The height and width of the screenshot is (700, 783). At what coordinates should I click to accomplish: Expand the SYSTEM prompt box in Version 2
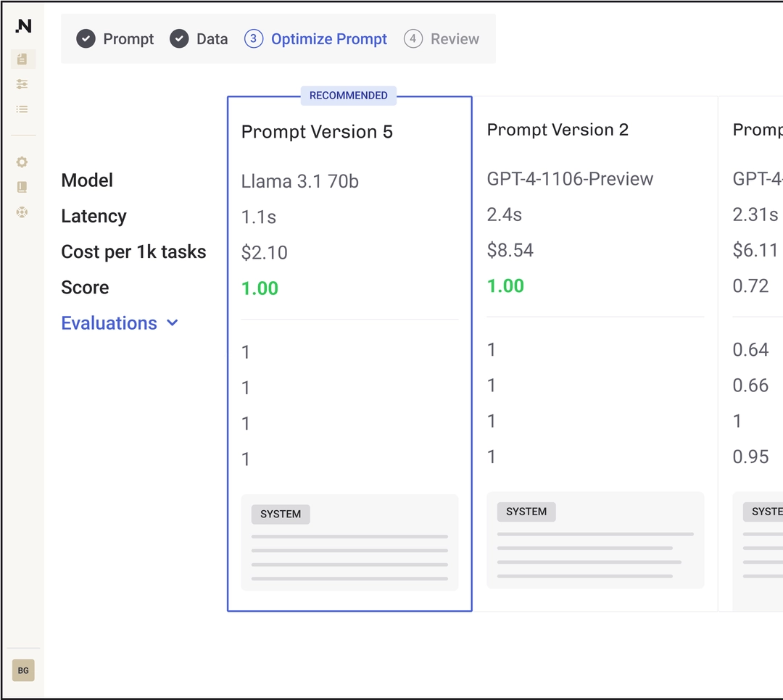595,540
